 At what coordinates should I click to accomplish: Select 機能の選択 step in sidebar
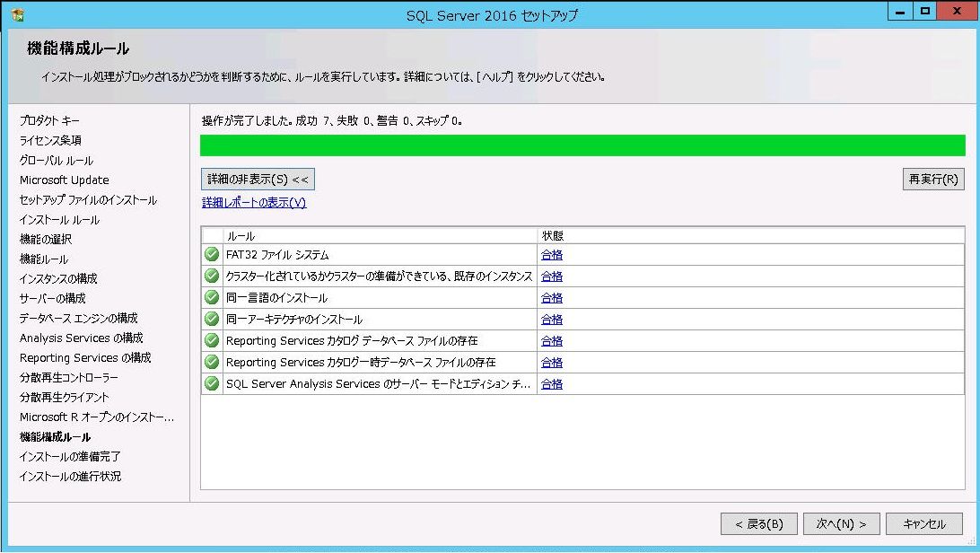point(46,240)
